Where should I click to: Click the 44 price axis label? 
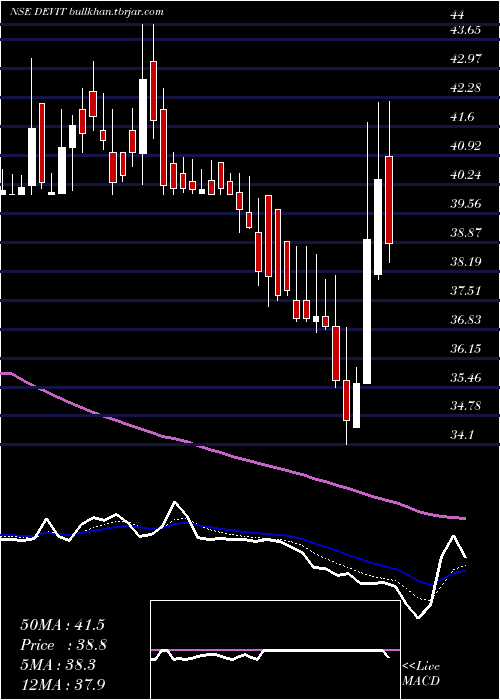[457, 15]
